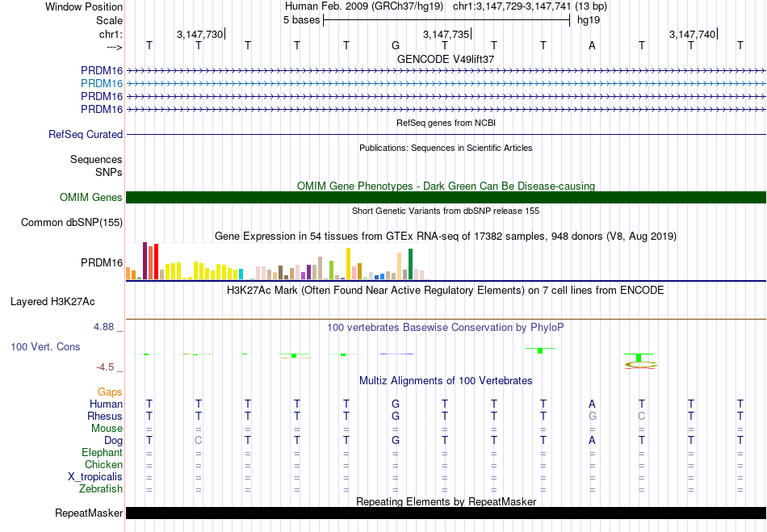Click the Rhesus mismatch base C
767x532 pixels.
tap(642, 416)
